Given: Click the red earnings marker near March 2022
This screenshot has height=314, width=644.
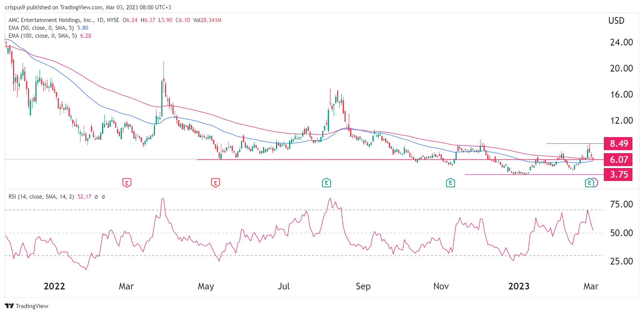Looking at the screenshot, I should (127, 183).
